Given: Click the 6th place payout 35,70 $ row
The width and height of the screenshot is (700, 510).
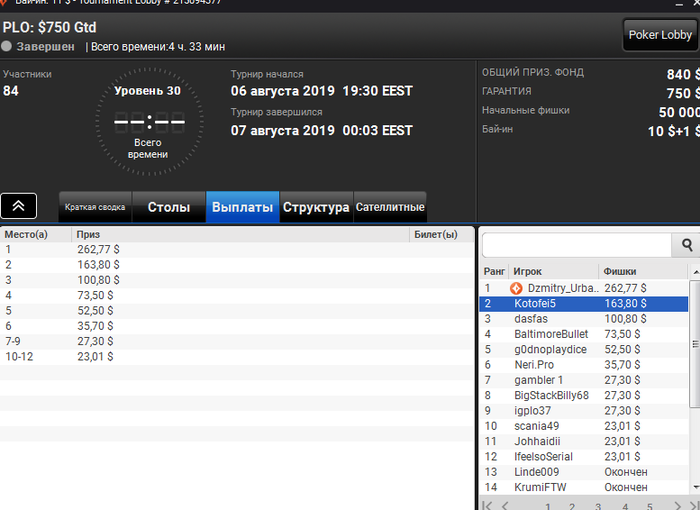Looking at the screenshot, I should coord(237,326).
